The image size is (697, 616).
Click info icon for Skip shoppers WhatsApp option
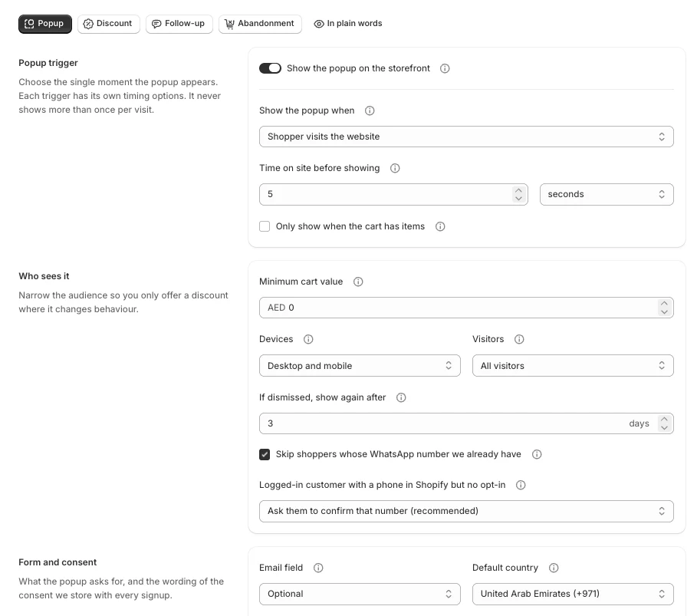point(537,454)
